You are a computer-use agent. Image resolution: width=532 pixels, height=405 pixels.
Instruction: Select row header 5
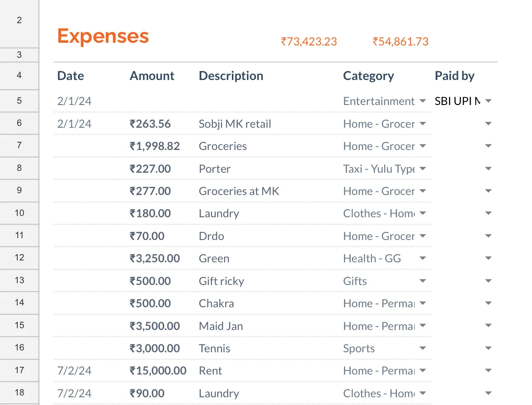pos(20,101)
